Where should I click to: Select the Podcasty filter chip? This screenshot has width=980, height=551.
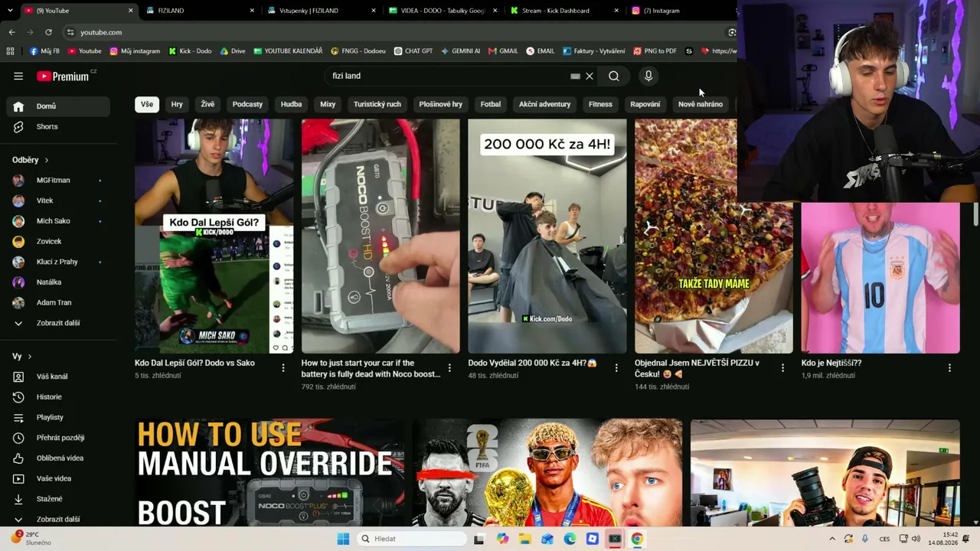247,104
